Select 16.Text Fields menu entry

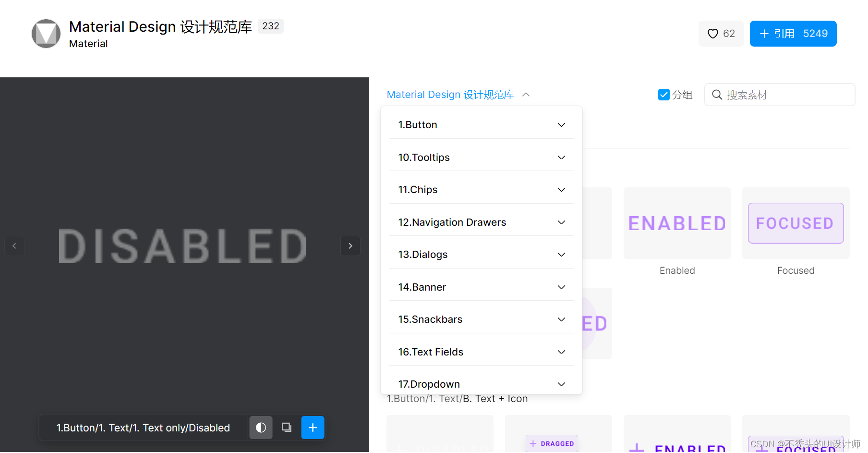pyautogui.click(x=482, y=352)
